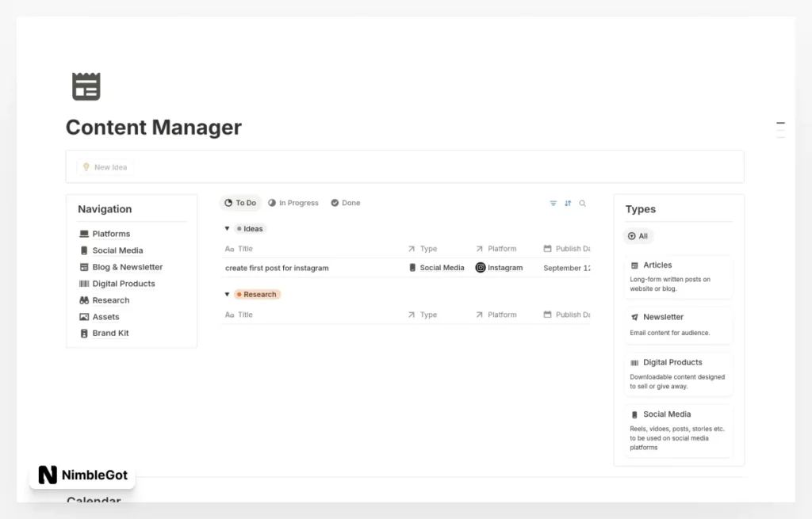This screenshot has height=519, width=812.
Task: Open the Articles type card
Action: [x=679, y=277]
